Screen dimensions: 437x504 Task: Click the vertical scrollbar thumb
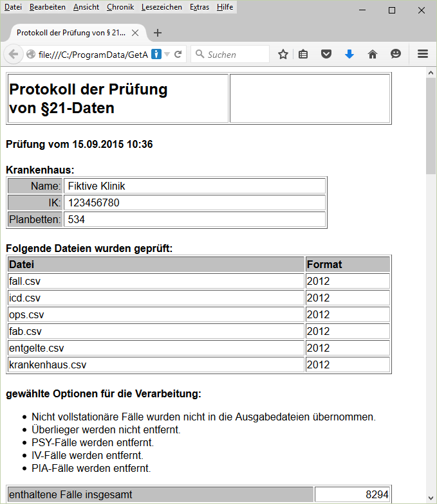click(x=431, y=126)
